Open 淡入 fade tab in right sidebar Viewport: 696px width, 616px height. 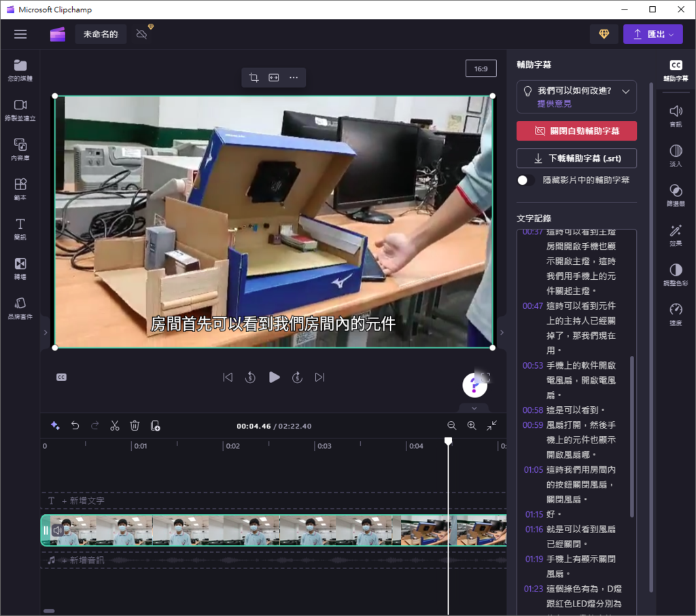(x=676, y=156)
